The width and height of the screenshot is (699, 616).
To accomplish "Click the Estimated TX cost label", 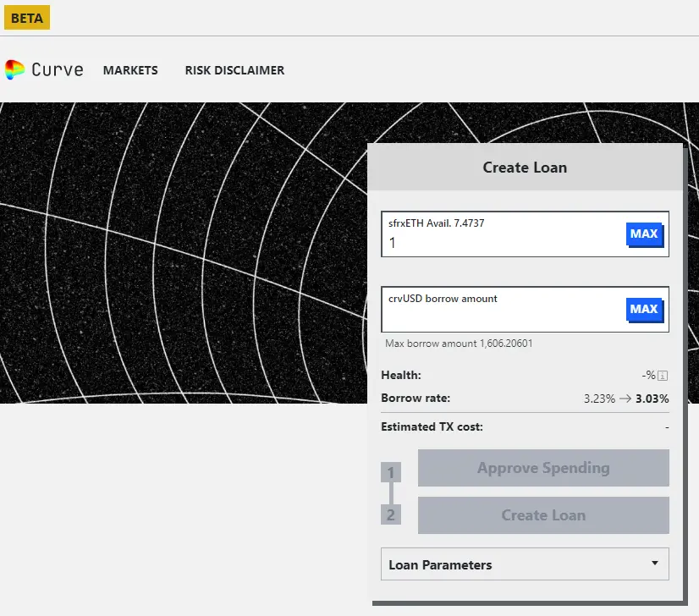I will (432, 427).
